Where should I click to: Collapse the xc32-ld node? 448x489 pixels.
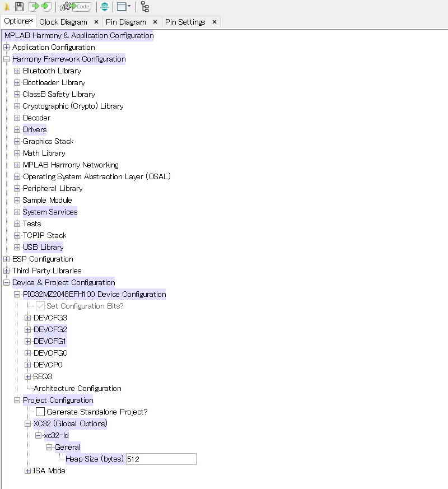(38, 435)
